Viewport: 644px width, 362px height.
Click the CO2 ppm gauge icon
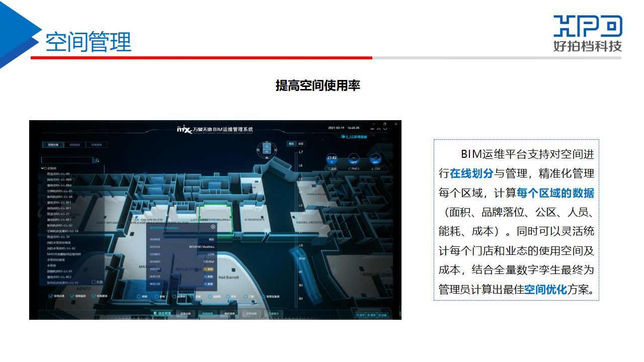[x=375, y=160]
